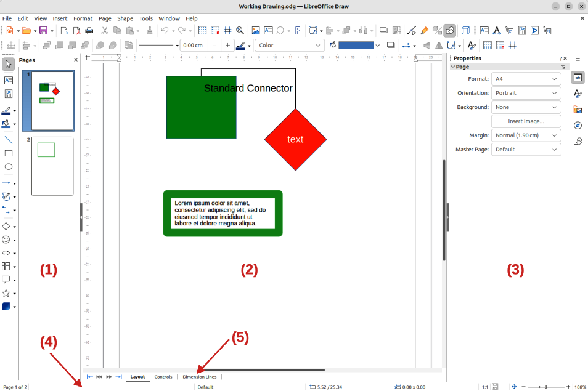This screenshot has width=588, height=391.
Task: Open the Navigator sidebar deck
Action: (x=578, y=126)
